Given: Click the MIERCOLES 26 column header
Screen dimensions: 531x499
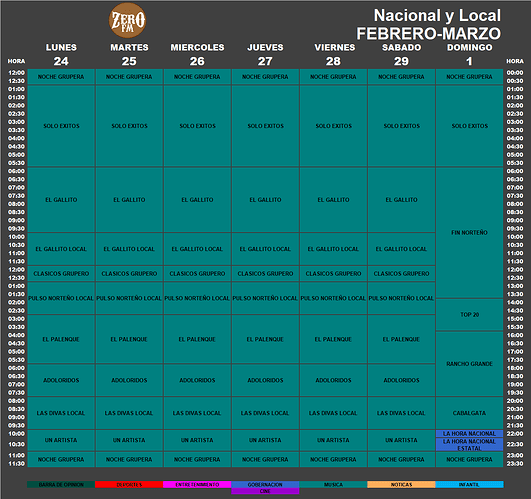Looking at the screenshot, I should 197,54.
